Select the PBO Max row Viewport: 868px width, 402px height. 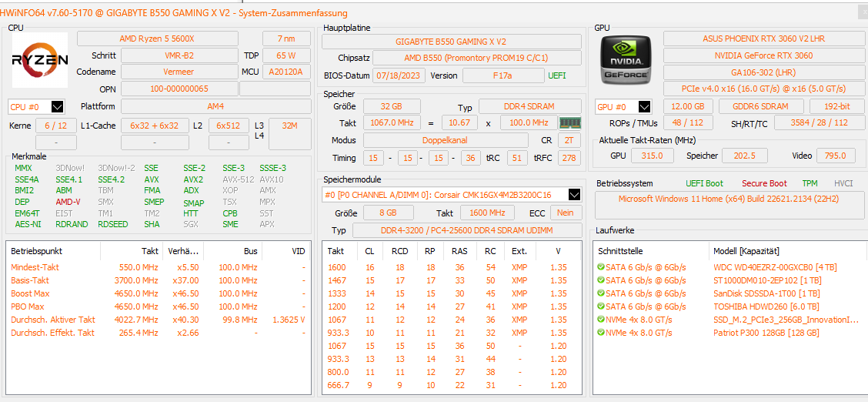(158, 307)
